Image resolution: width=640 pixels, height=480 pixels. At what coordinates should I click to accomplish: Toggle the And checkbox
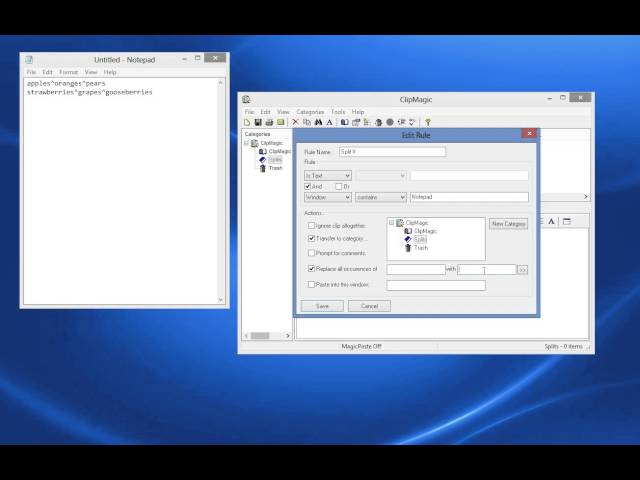(x=308, y=187)
